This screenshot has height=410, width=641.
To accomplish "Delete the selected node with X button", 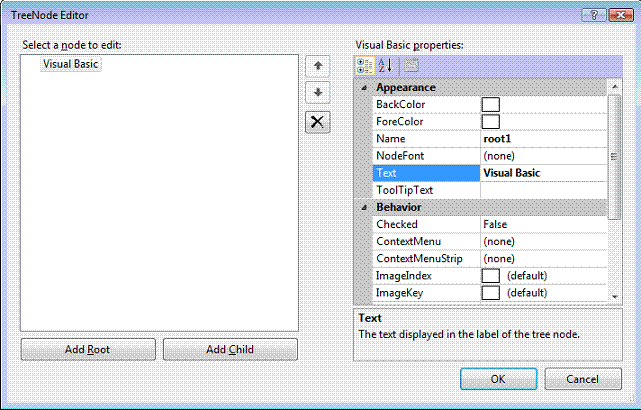I will coord(318,122).
